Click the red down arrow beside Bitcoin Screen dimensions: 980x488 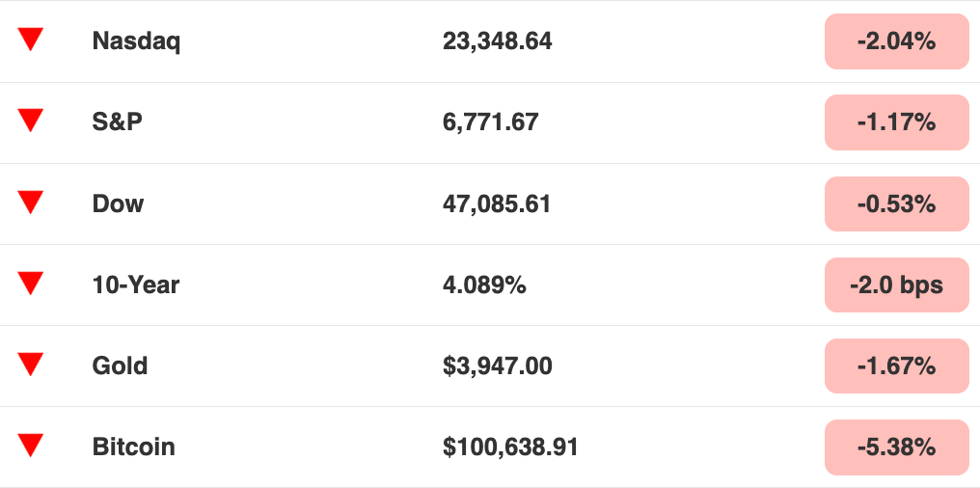[x=31, y=445]
